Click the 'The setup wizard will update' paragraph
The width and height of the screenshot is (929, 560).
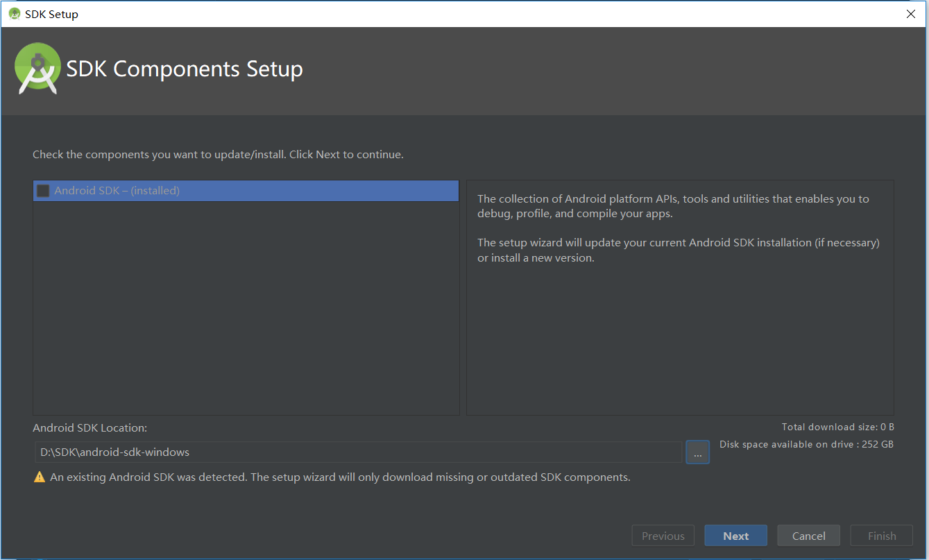tap(679, 251)
